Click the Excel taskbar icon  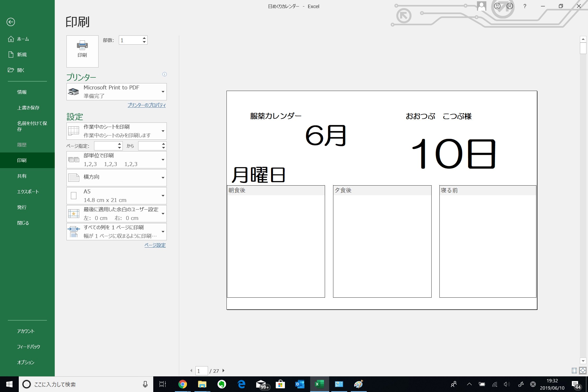coord(320,384)
